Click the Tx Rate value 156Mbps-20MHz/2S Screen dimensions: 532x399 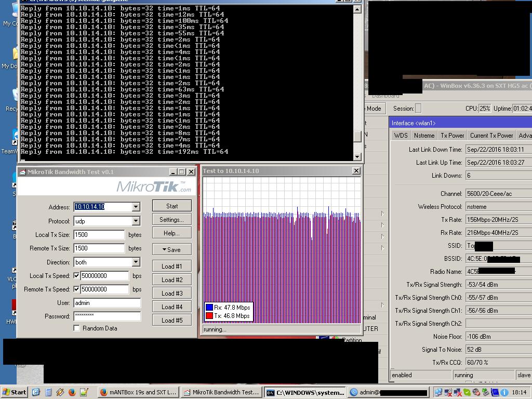click(498, 220)
